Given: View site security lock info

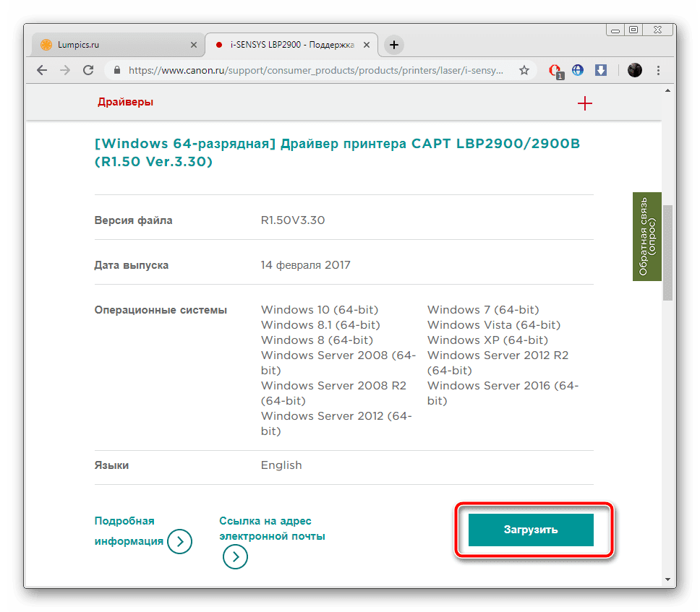Looking at the screenshot, I should tap(117, 70).
